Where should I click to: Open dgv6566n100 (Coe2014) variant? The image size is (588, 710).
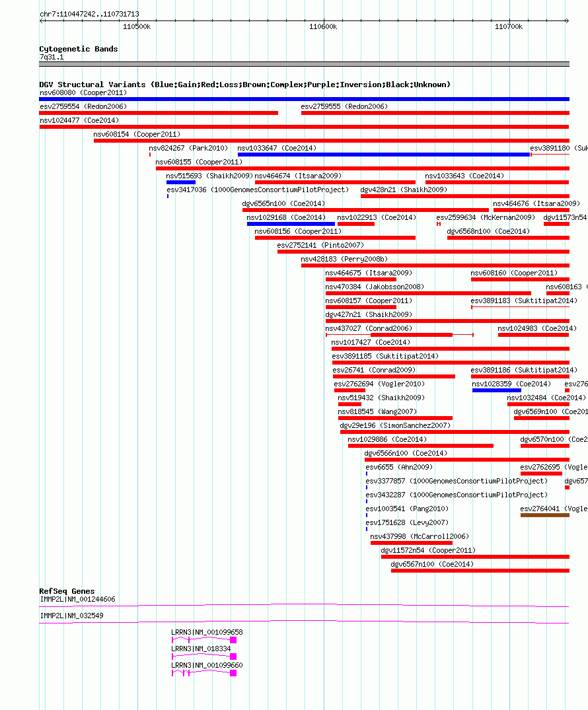406,453
